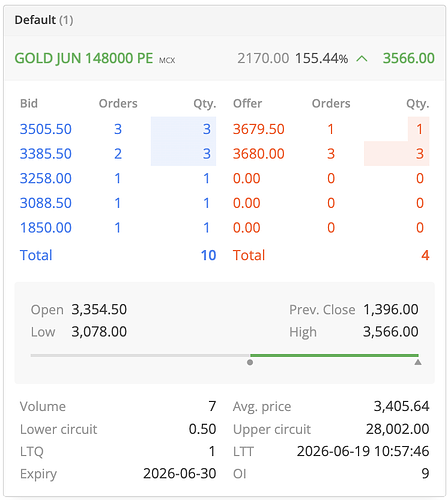Click the Upper circuit value 28,002.00
The height and width of the screenshot is (500, 448).
tap(397, 429)
